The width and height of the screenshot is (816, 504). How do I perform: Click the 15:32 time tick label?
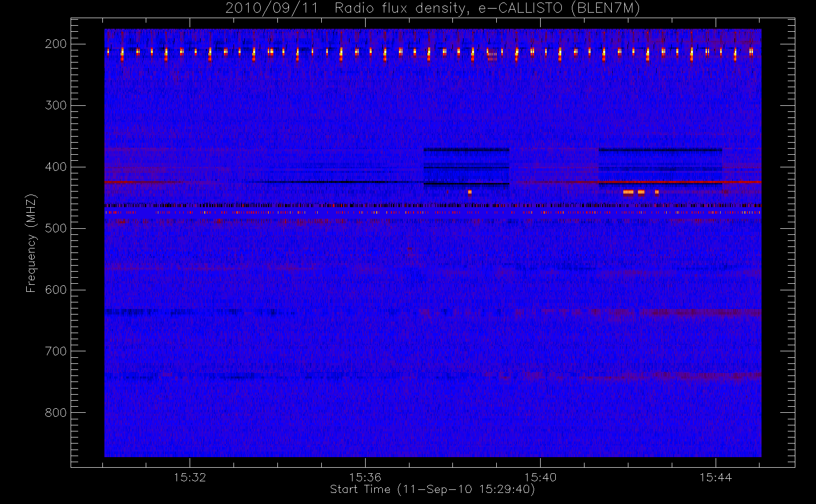pos(190,477)
